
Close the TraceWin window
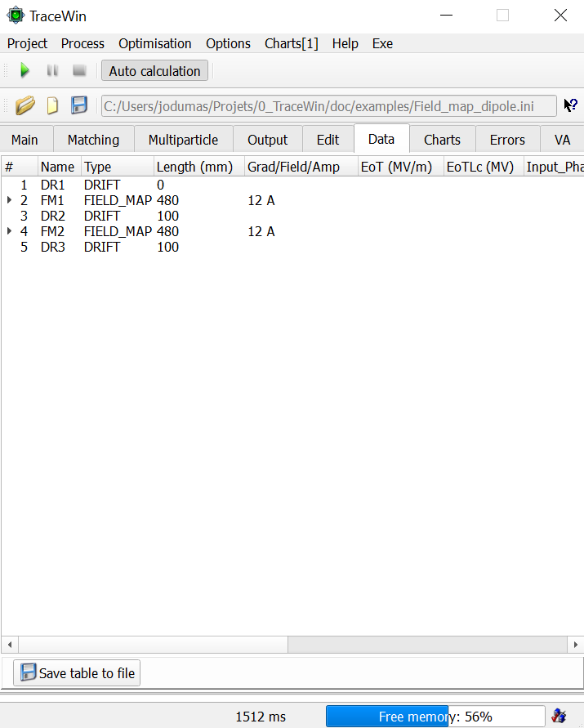click(x=561, y=16)
